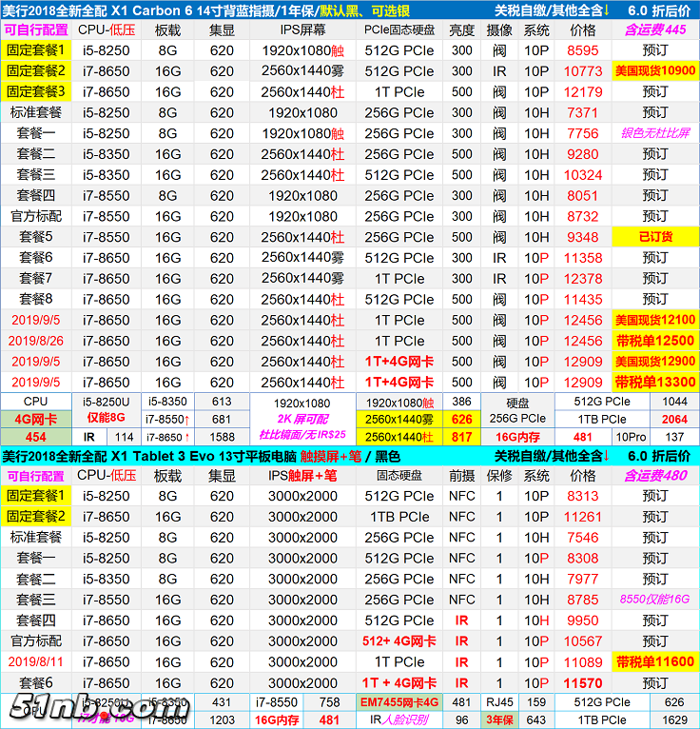Select the RJ45 accessory cell
Image resolution: width=700 pixels, height=729 pixels.
tap(500, 703)
